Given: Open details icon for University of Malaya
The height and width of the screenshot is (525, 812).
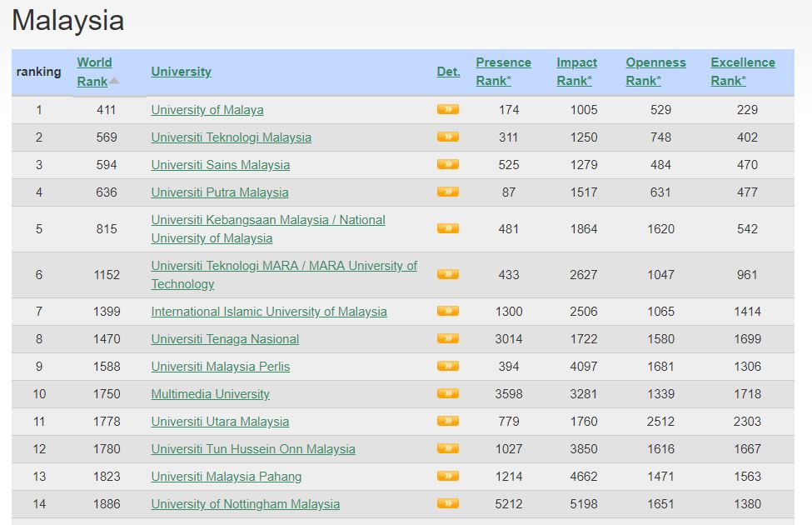Looking at the screenshot, I should (x=448, y=109).
